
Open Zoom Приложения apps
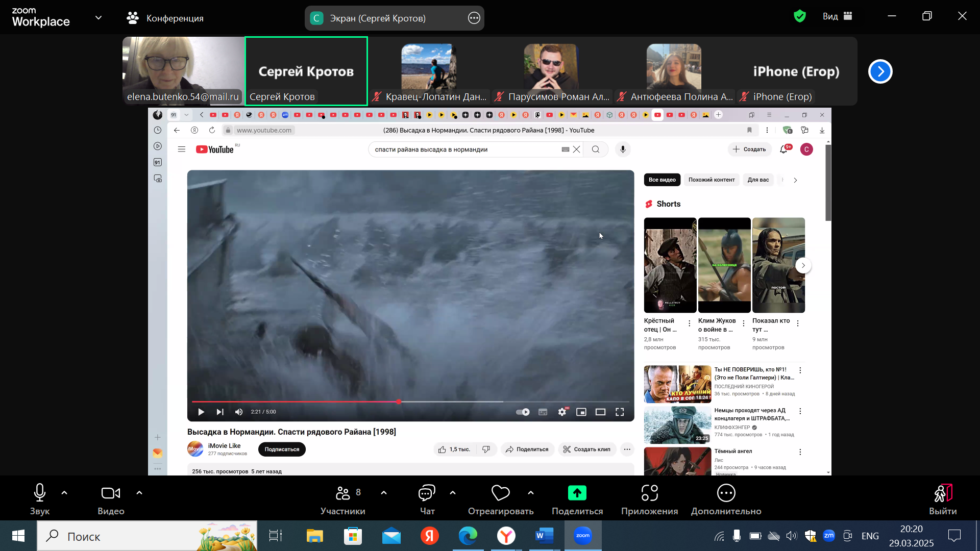[649, 499]
